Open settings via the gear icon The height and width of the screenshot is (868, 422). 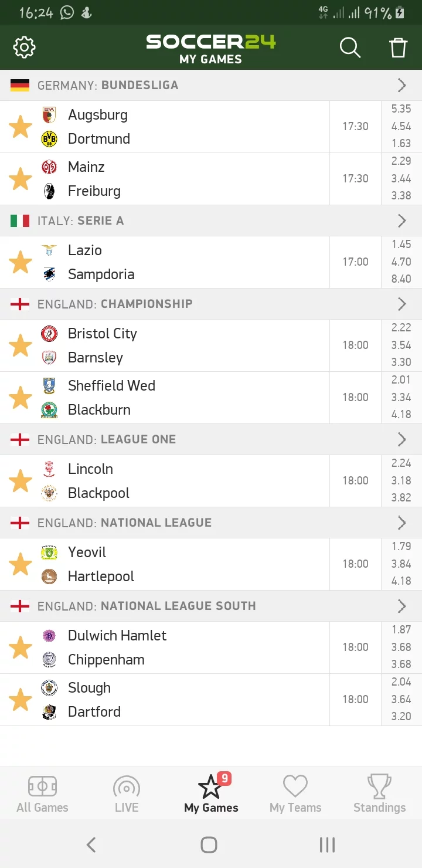coord(24,47)
